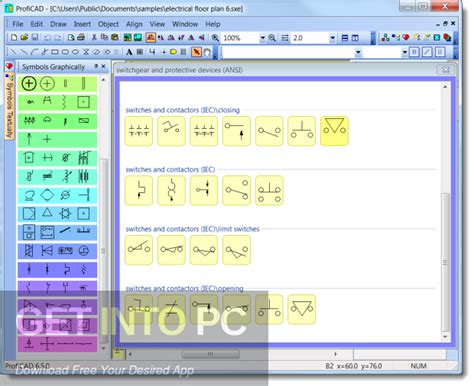Select the bold circled-plus palette symbol
474x386 pixels.
click(x=29, y=83)
